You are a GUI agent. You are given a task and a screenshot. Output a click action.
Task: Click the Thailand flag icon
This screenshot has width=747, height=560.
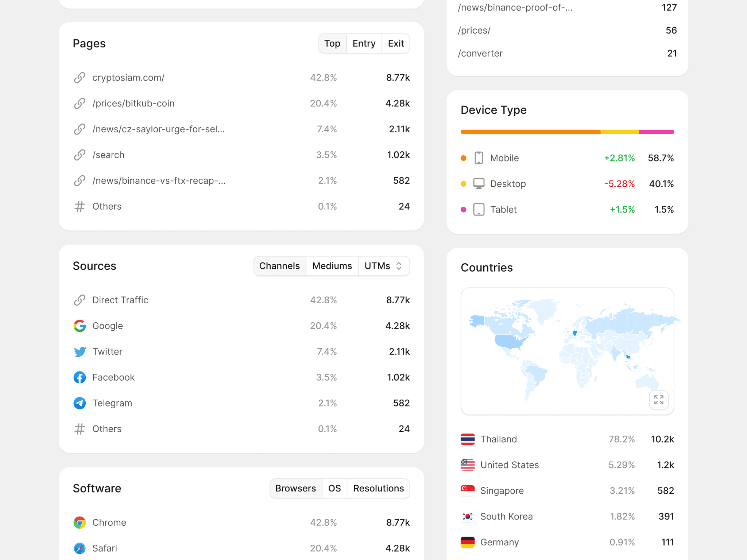coord(467,439)
